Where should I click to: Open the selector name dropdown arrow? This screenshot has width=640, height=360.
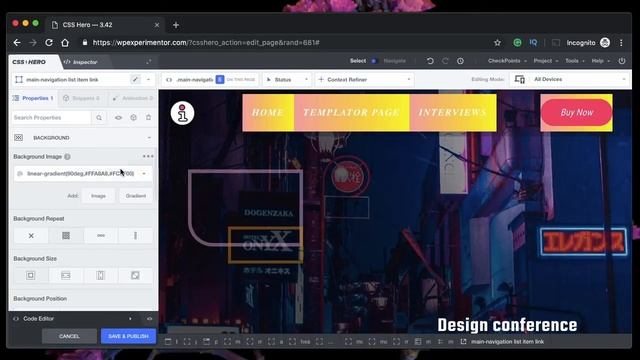(x=148, y=80)
